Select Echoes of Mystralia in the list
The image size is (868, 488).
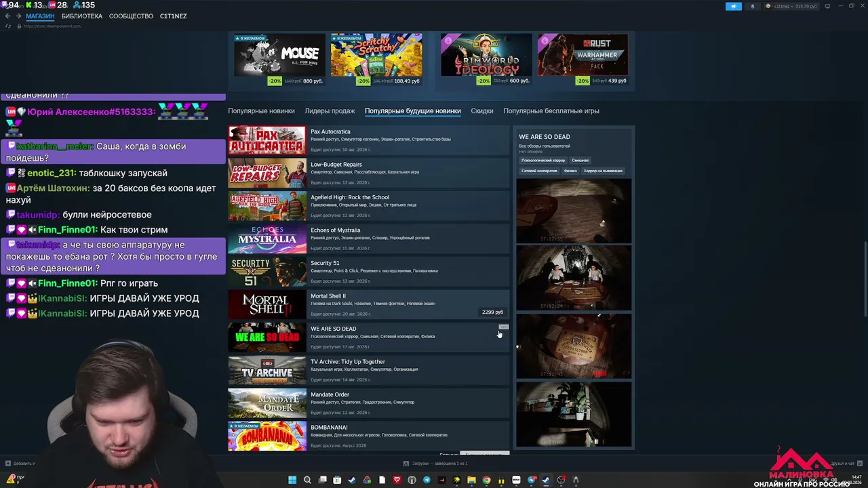[x=368, y=239]
